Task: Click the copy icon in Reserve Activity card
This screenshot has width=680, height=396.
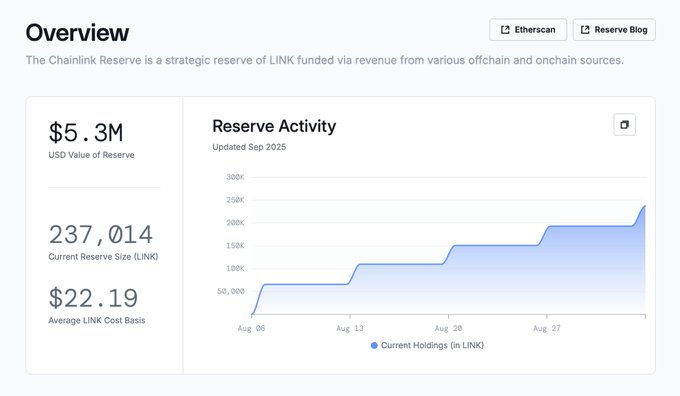Action: pyautogui.click(x=624, y=125)
